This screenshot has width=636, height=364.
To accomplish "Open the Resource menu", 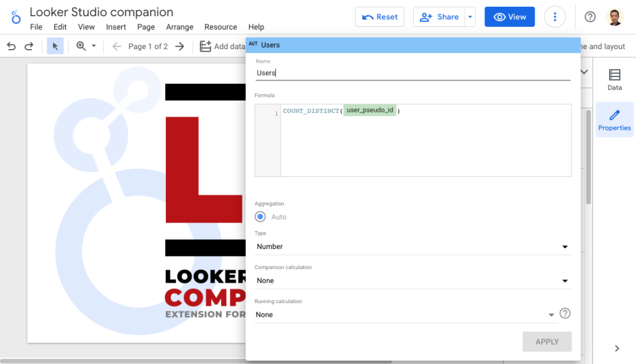I will [x=220, y=27].
